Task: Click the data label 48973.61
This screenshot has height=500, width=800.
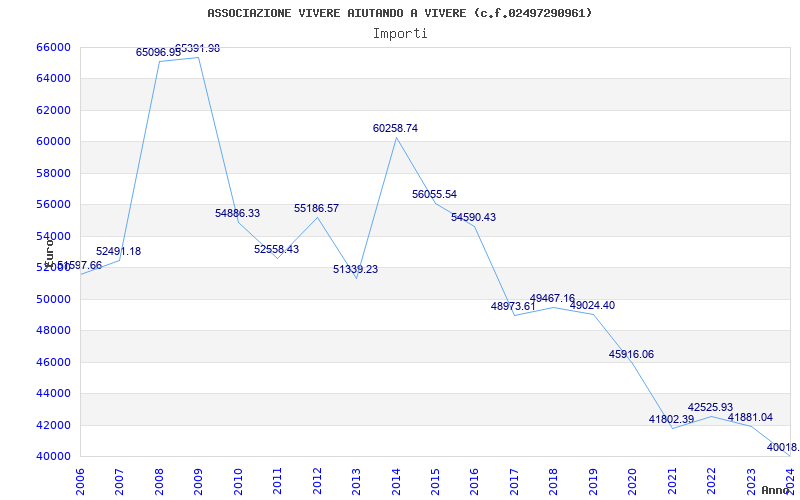Action: point(513,306)
